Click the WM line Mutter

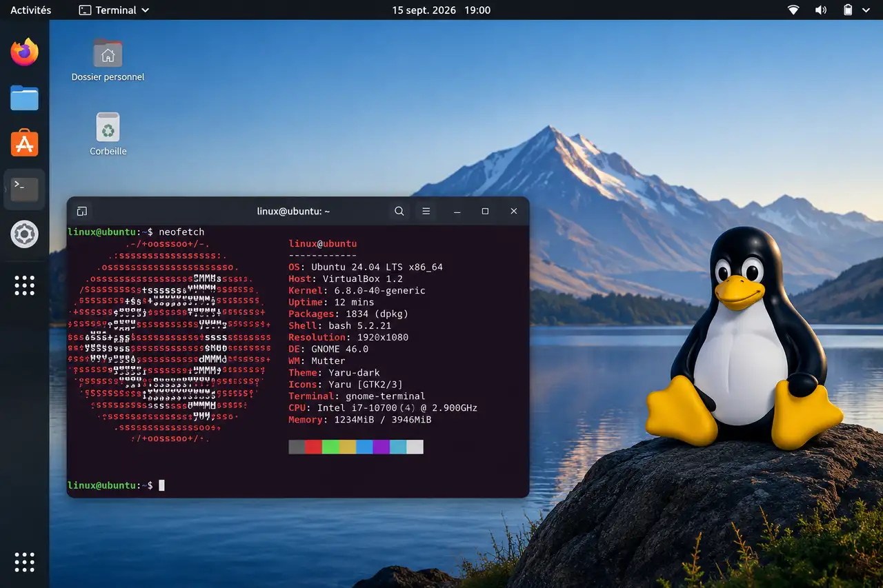317,361
